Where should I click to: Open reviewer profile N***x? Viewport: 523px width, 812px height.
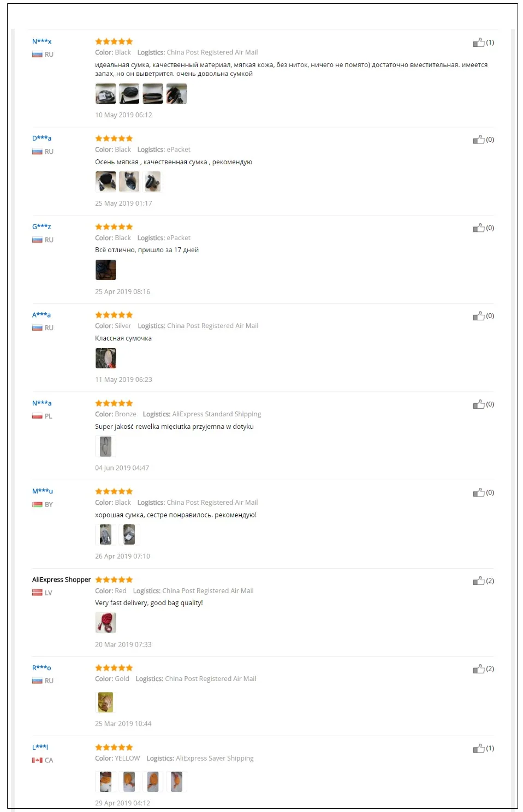click(x=41, y=41)
